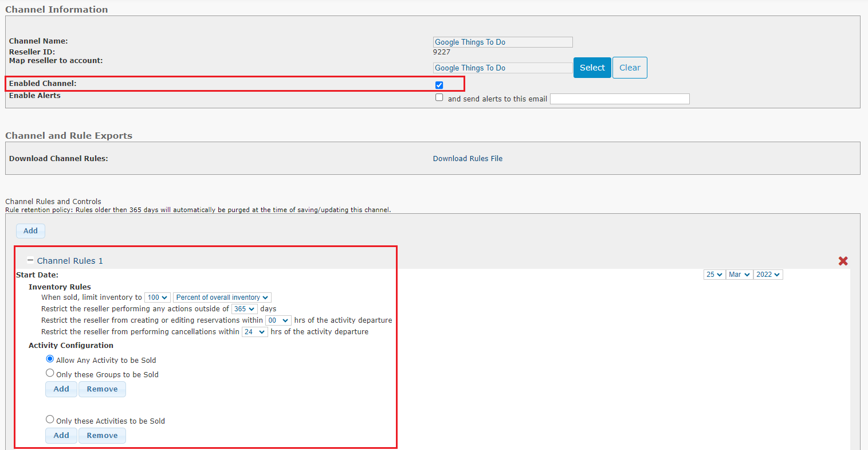Enable the Enable Alerts checkbox
The image size is (868, 450).
coord(439,97)
